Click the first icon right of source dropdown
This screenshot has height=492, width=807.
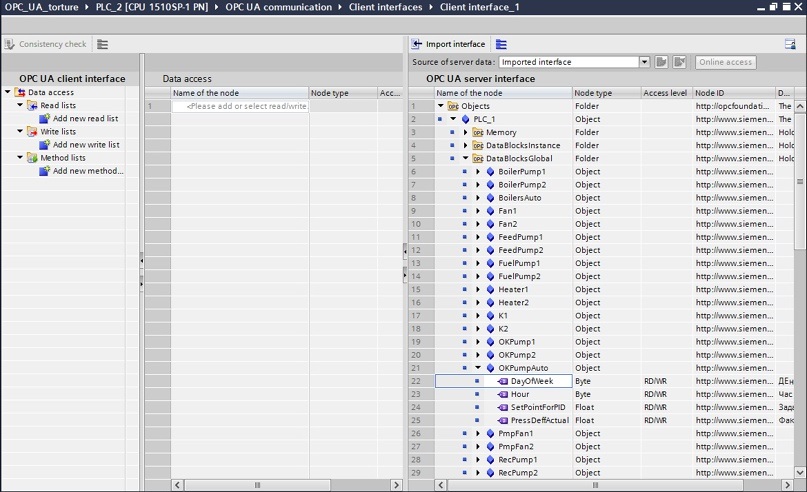tap(661, 62)
